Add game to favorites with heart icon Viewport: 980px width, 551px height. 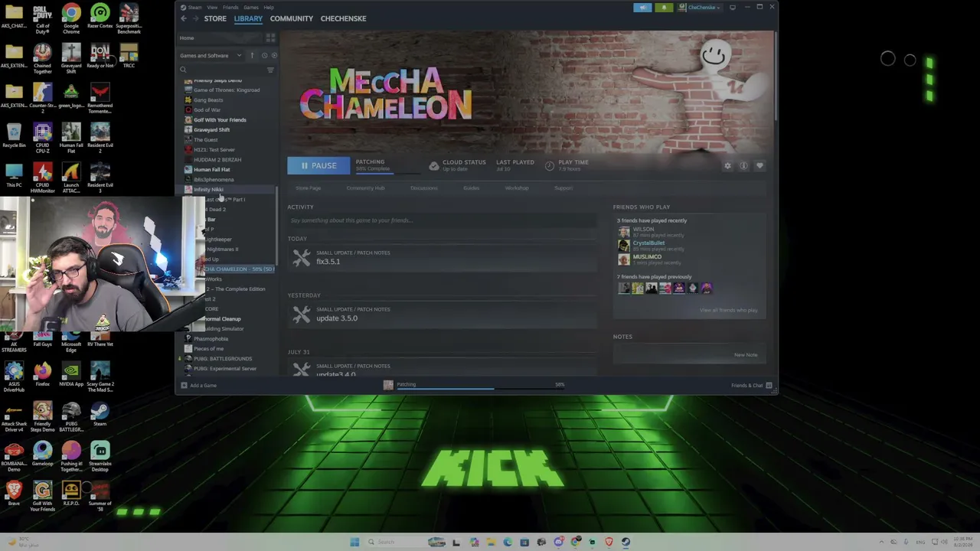click(759, 165)
